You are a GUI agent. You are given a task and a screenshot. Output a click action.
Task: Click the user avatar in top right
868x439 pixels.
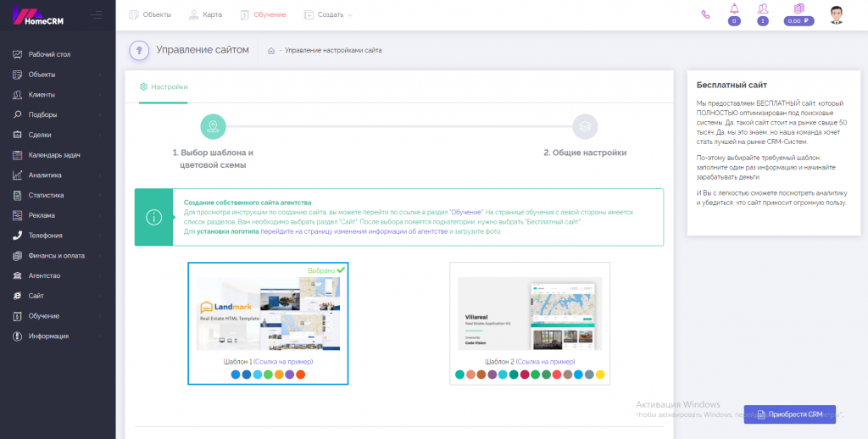(837, 15)
